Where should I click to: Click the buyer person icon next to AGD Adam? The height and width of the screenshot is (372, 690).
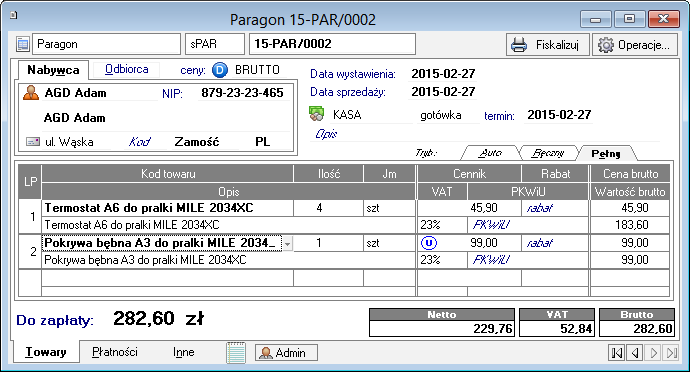click(x=31, y=93)
